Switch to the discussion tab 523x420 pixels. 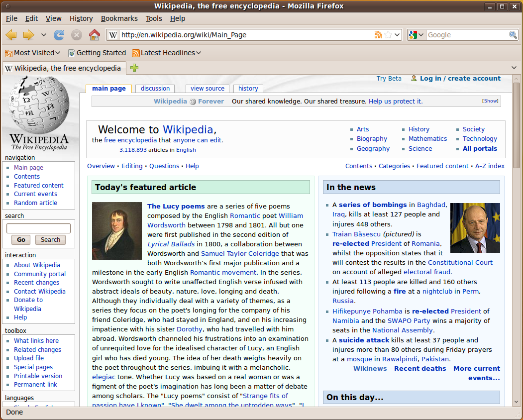(155, 89)
